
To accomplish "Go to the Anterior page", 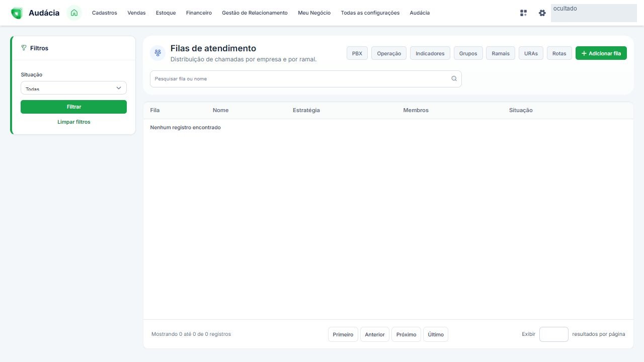I will 375,334.
